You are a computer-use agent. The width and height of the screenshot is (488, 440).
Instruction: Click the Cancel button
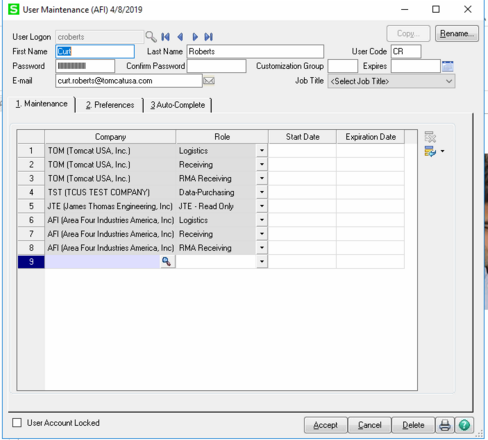[369, 425]
